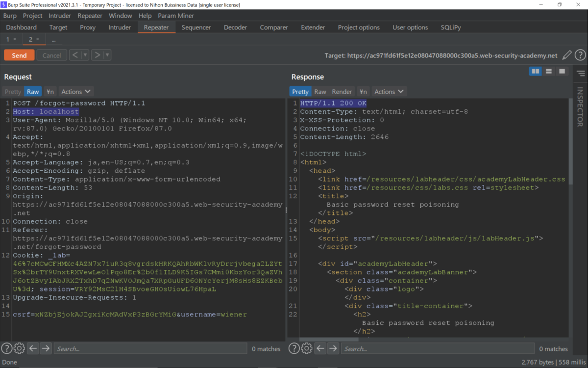Open the forward history dropdown arrow
Screen dimensions: 588x368
tap(107, 55)
